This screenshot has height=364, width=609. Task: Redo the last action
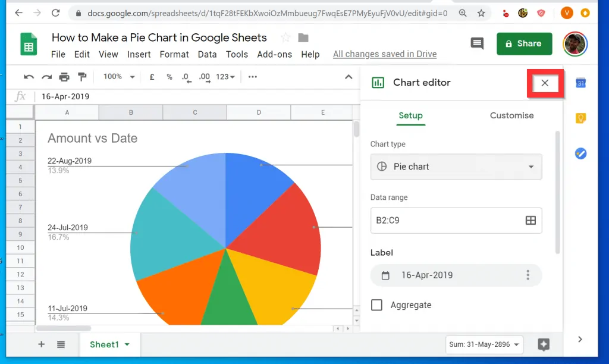46,77
